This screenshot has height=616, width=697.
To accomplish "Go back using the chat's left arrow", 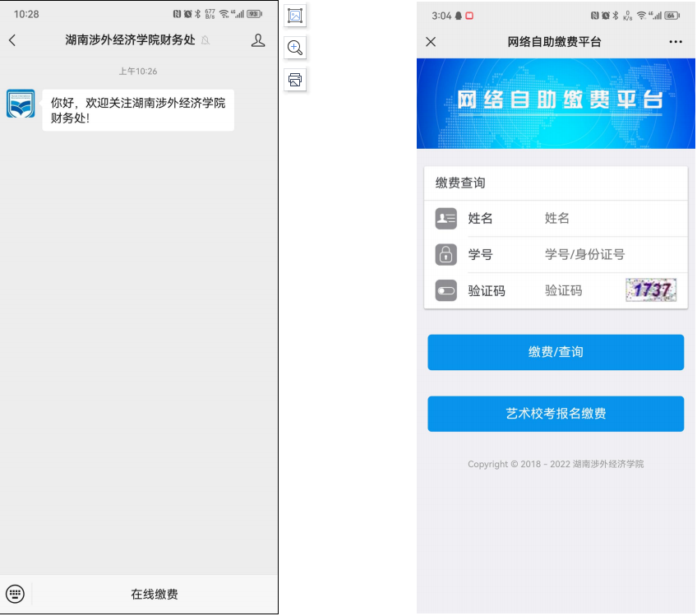I will (12, 40).
